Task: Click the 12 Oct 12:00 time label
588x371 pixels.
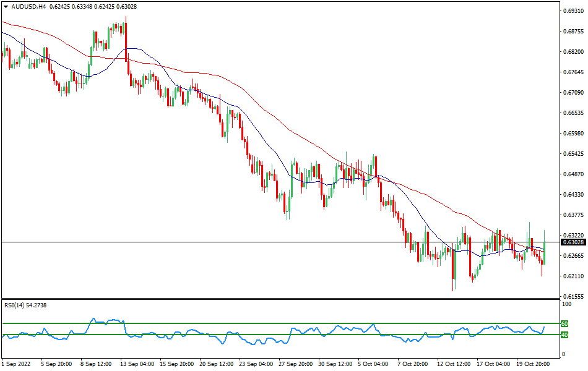Action: pos(454,364)
